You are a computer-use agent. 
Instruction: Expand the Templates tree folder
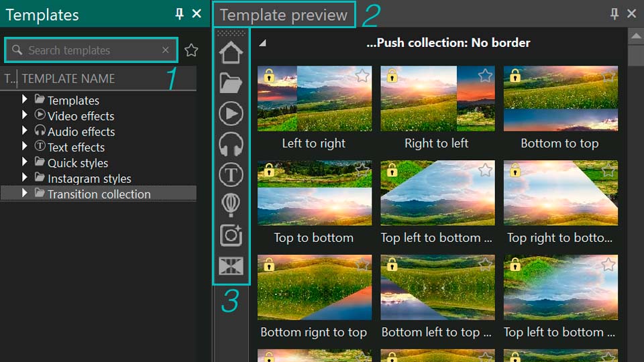point(24,99)
